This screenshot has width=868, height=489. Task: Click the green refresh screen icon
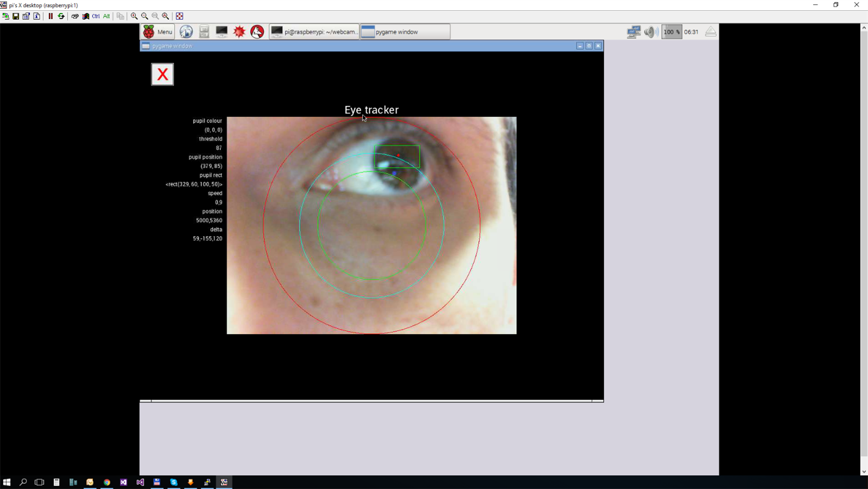coord(61,16)
